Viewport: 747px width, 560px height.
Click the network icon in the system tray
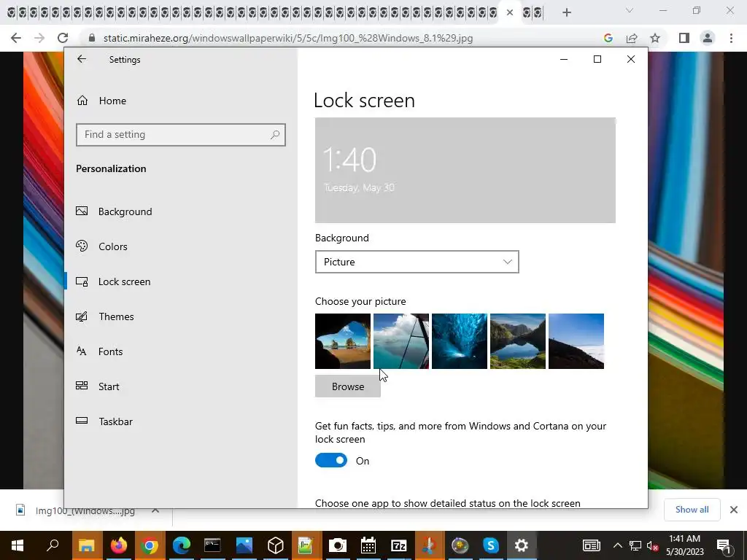coord(635,545)
